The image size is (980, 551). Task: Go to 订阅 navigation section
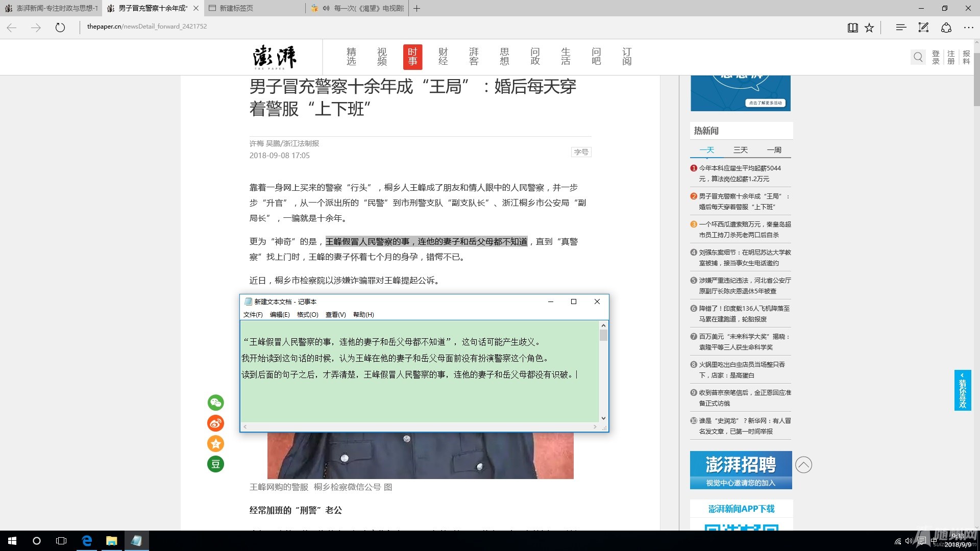pyautogui.click(x=627, y=57)
